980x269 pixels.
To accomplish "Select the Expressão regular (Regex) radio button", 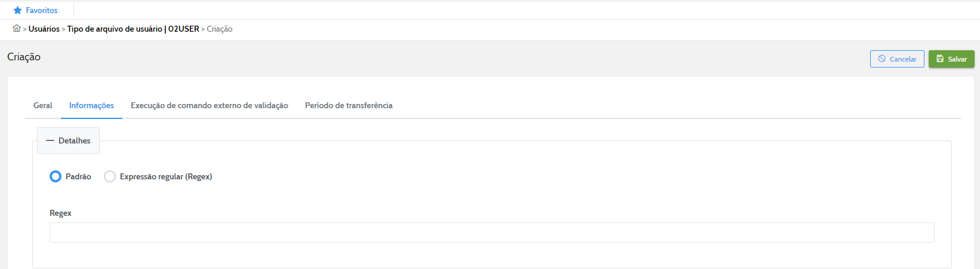I will tap(110, 176).
